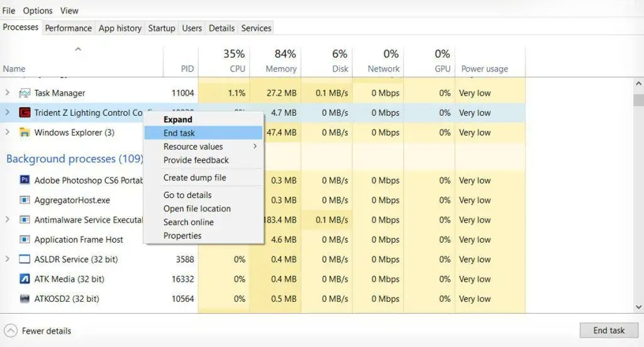The image size is (644, 347).
Task: Switch to the Performance tab
Action: click(69, 28)
